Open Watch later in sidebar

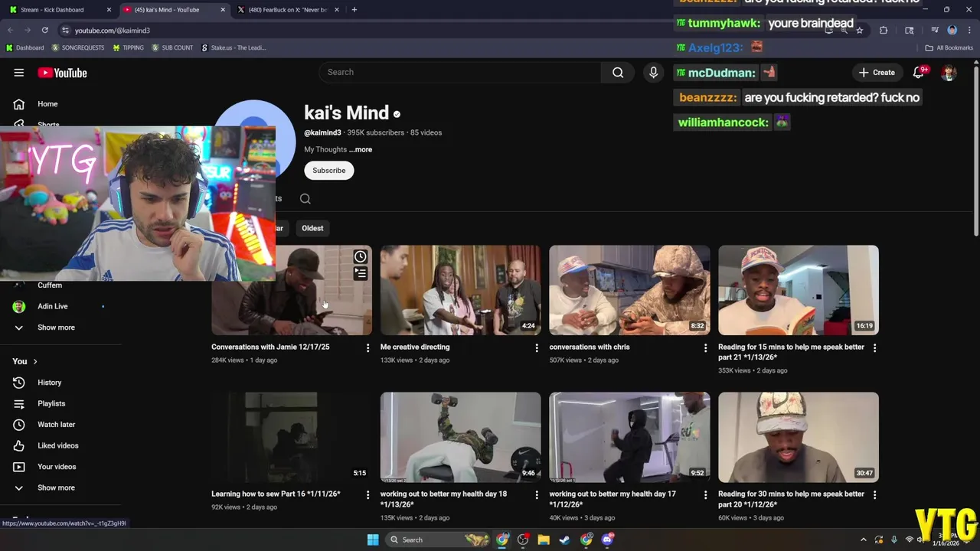[x=56, y=425]
